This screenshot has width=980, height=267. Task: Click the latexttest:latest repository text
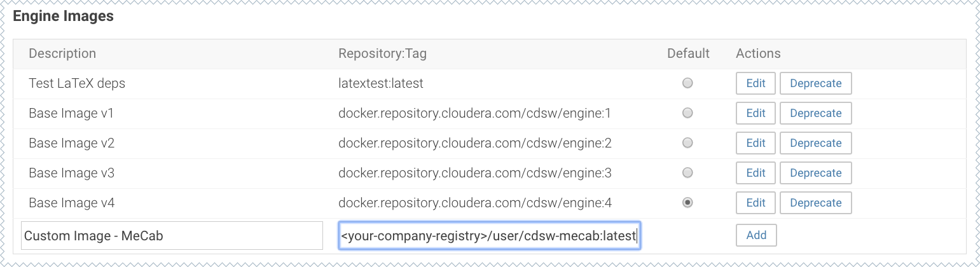point(381,83)
